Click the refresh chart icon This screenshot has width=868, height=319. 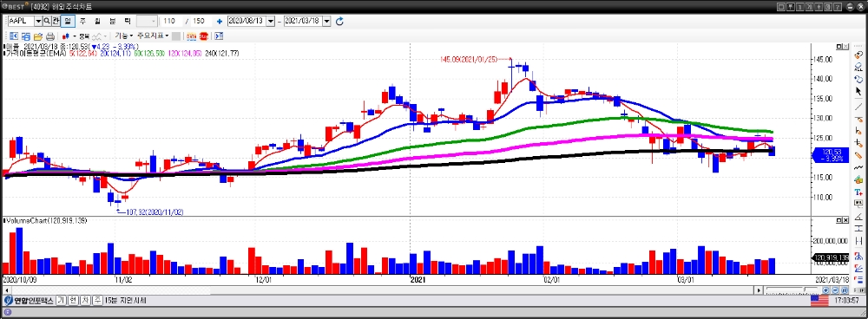tap(340, 21)
